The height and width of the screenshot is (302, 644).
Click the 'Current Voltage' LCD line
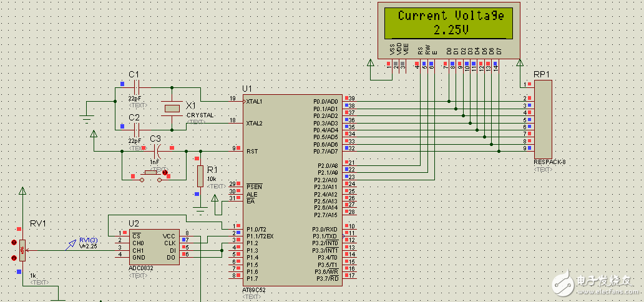coord(451,16)
